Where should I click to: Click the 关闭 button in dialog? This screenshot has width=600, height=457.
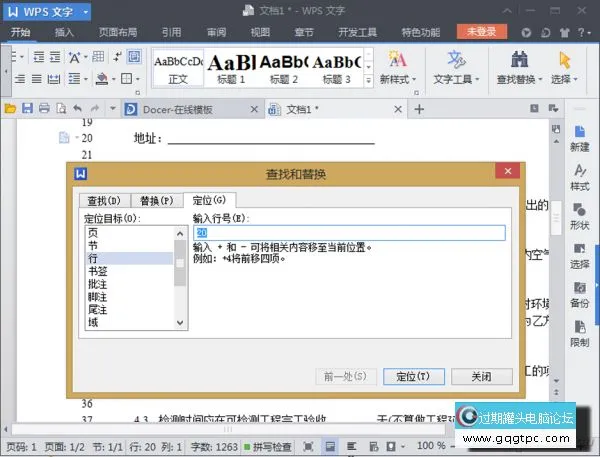(482, 377)
